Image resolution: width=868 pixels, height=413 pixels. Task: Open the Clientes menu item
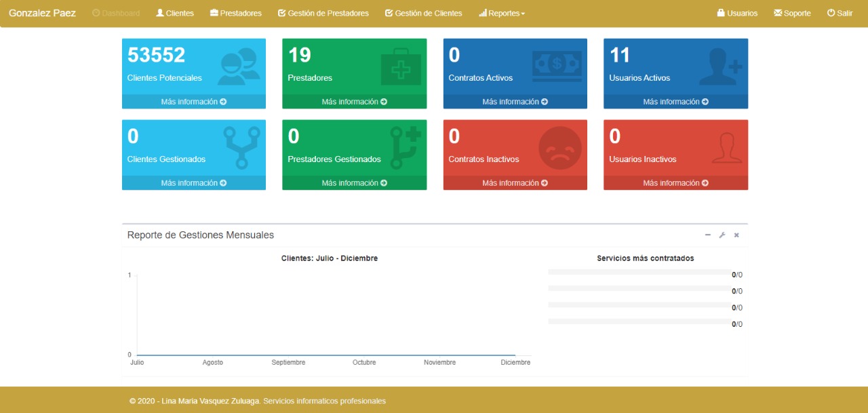pyautogui.click(x=175, y=14)
